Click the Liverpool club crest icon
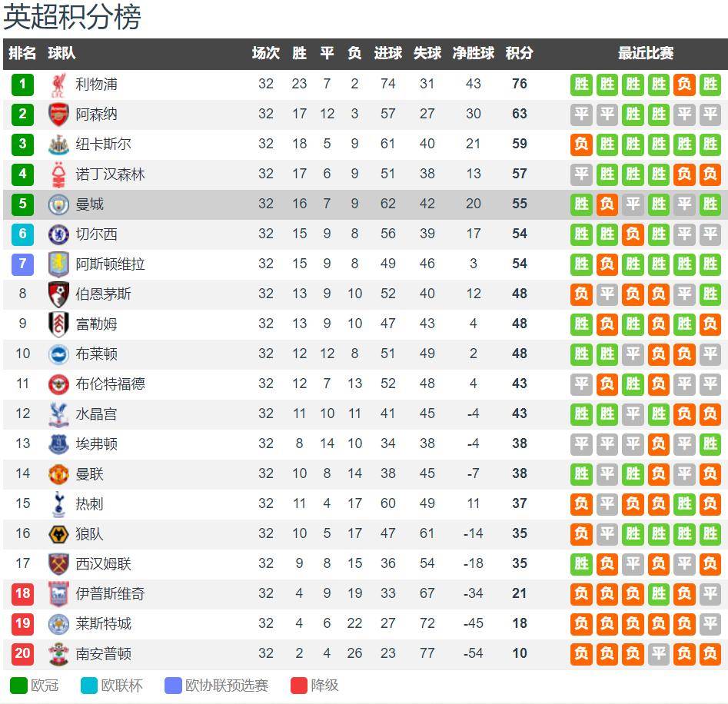The height and width of the screenshot is (704, 728). coord(58,85)
